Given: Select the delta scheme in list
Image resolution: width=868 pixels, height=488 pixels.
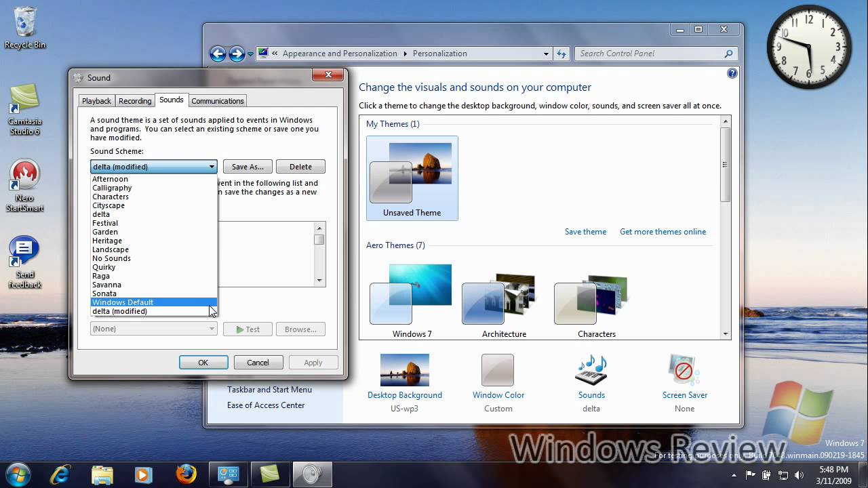Looking at the screenshot, I should [153, 214].
